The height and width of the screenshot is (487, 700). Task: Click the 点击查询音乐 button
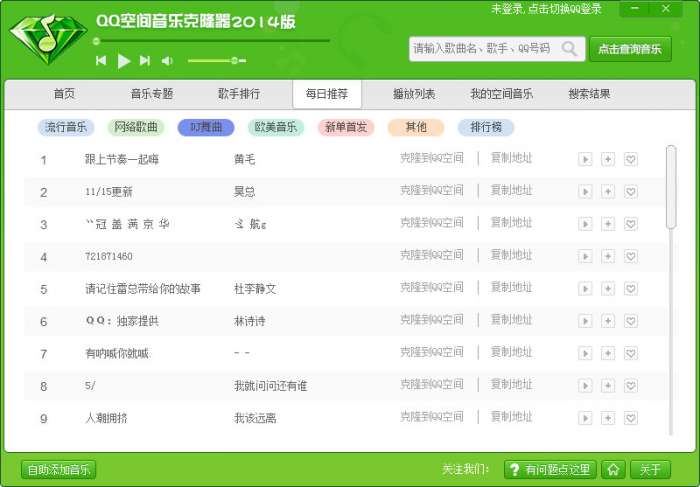pyautogui.click(x=630, y=49)
